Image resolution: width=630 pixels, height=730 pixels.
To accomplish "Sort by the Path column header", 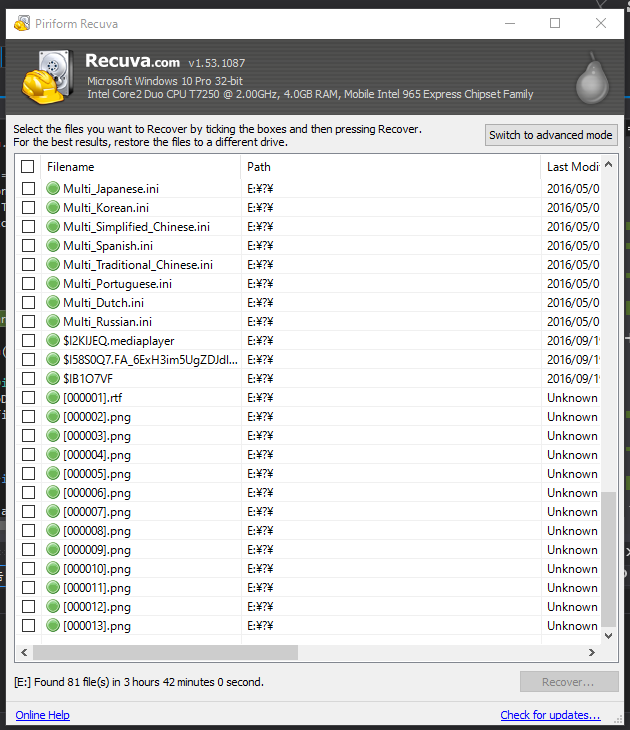I will pos(391,167).
